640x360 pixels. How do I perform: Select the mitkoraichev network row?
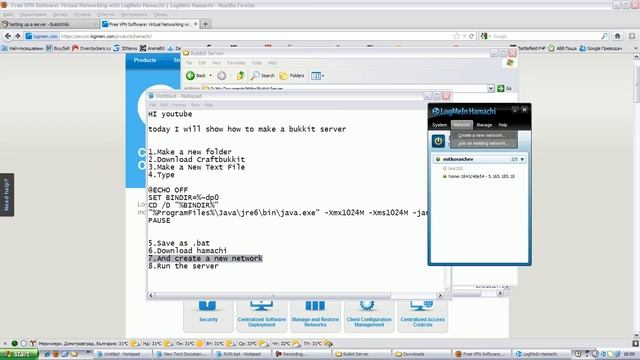tap(479, 159)
